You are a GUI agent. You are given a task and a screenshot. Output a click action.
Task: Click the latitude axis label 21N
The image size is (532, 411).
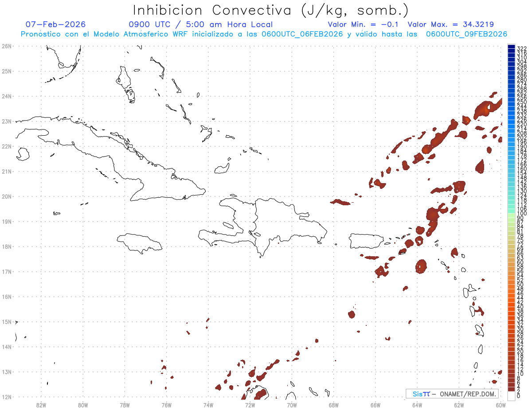(x=6, y=171)
